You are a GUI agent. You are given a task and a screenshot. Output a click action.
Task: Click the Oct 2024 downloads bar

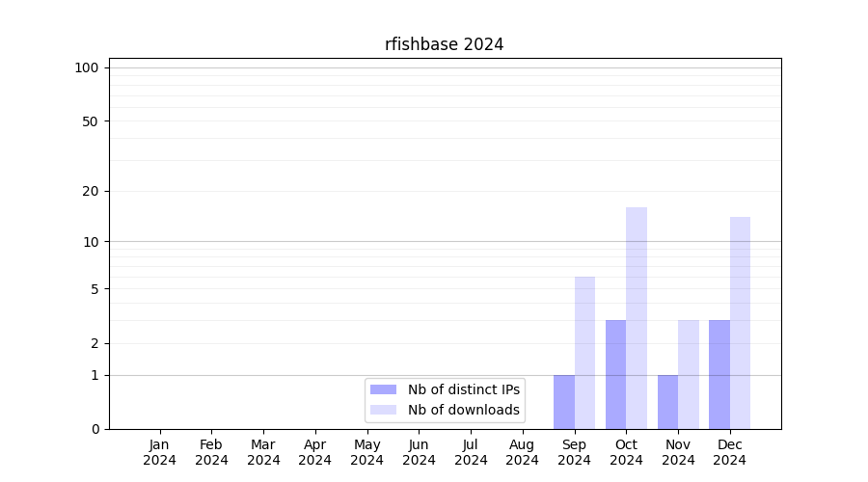click(637, 318)
